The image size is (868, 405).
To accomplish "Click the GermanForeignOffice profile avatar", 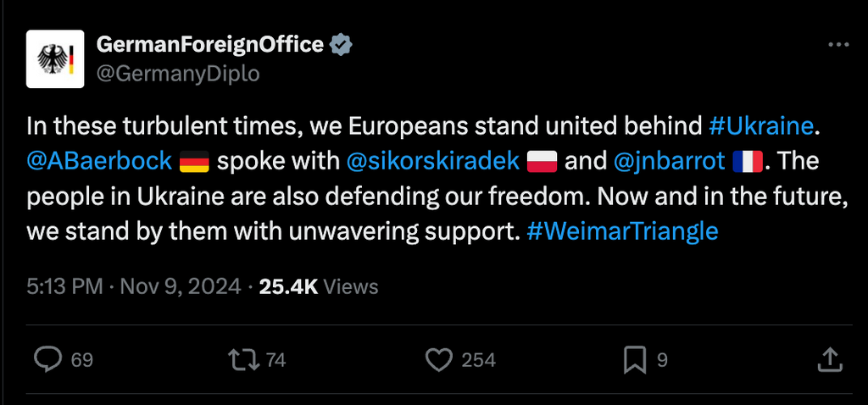I will point(55,59).
